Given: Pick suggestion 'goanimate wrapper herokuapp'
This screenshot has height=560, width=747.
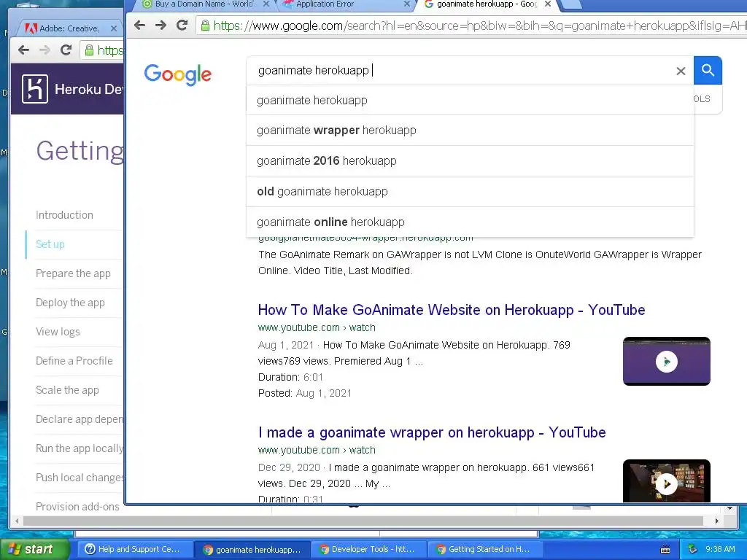Looking at the screenshot, I should pos(470,131).
